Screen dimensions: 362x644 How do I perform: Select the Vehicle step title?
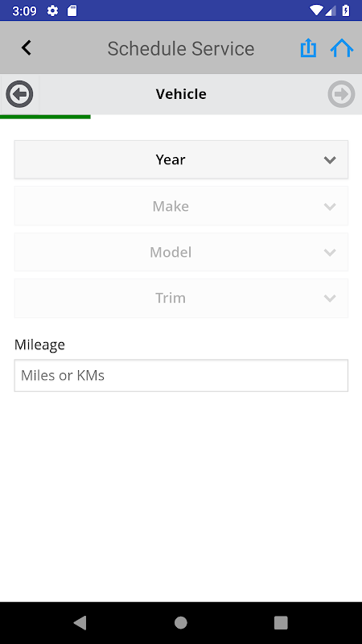[x=181, y=94]
